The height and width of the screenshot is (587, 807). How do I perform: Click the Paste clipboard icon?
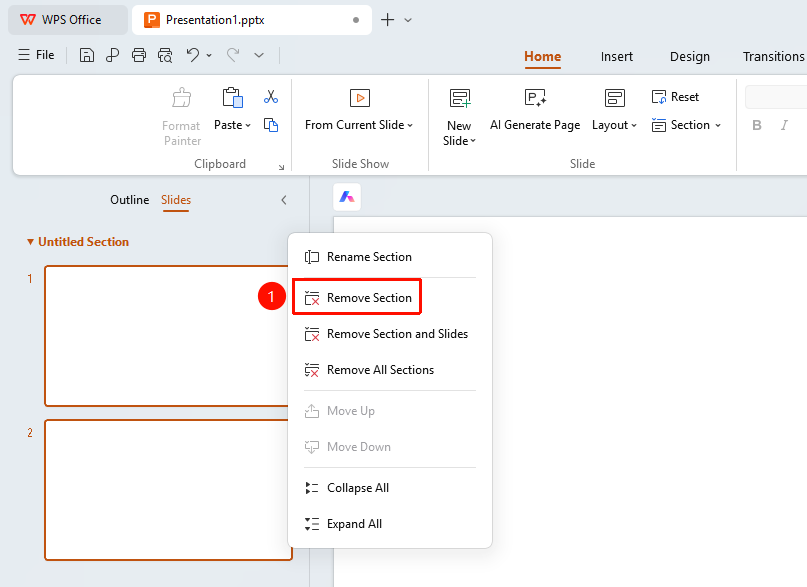[232, 97]
